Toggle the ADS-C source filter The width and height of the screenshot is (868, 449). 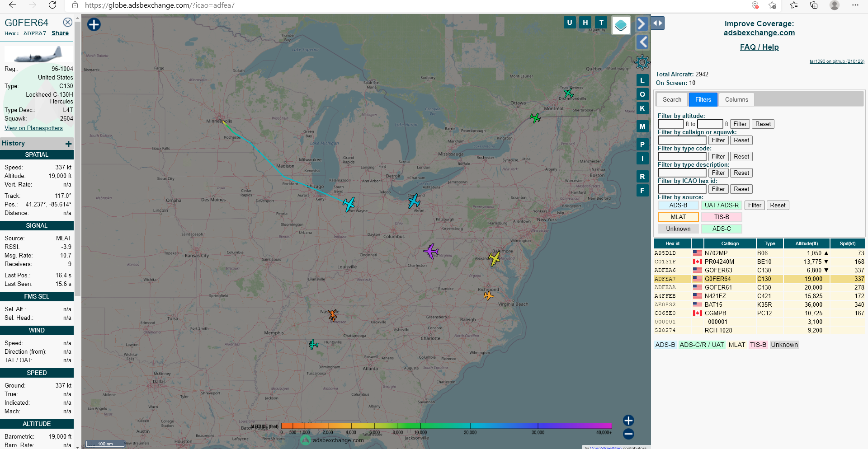click(722, 229)
